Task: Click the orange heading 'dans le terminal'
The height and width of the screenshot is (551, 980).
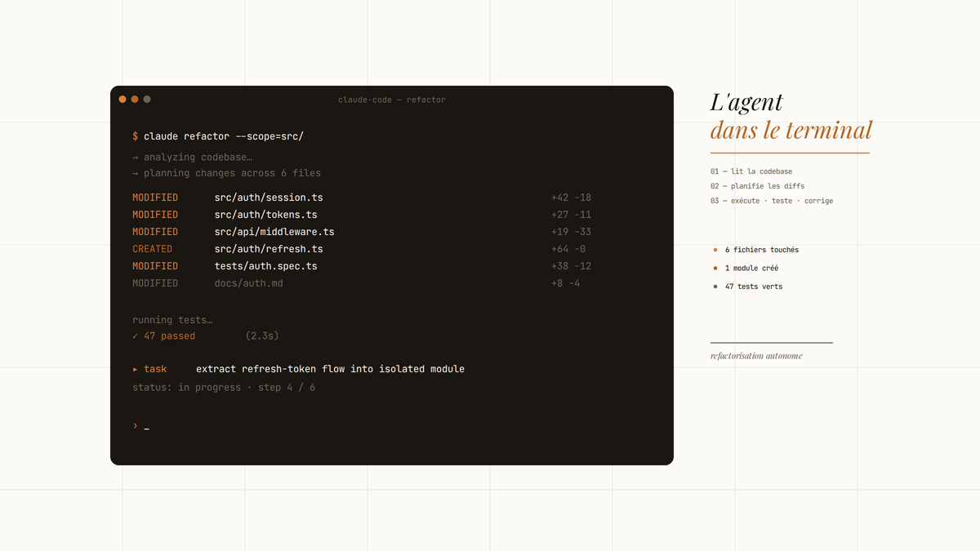Action: [x=791, y=130]
